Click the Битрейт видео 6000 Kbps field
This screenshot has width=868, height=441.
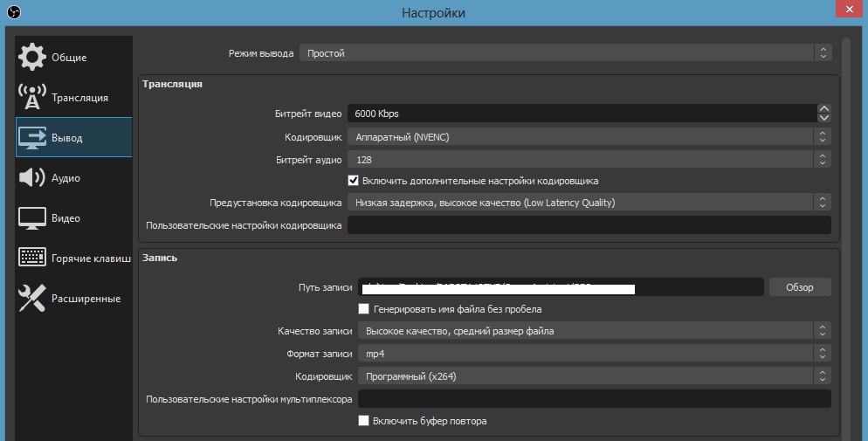click(x=582, y=114)
